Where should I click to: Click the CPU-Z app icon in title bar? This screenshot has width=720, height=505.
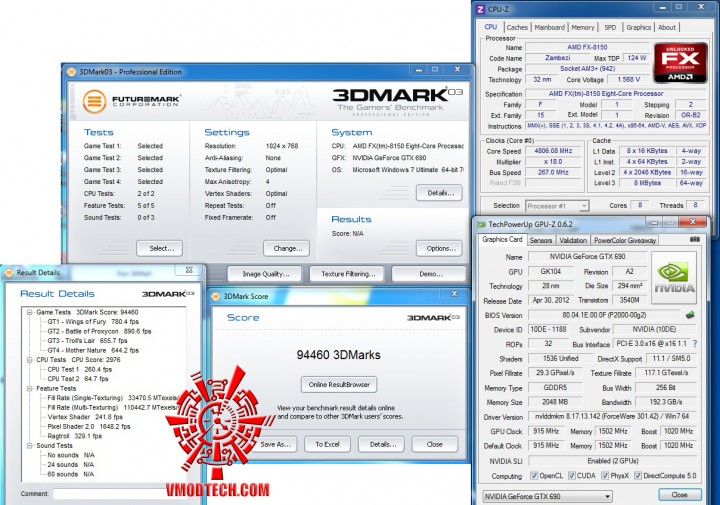point(481,9)
